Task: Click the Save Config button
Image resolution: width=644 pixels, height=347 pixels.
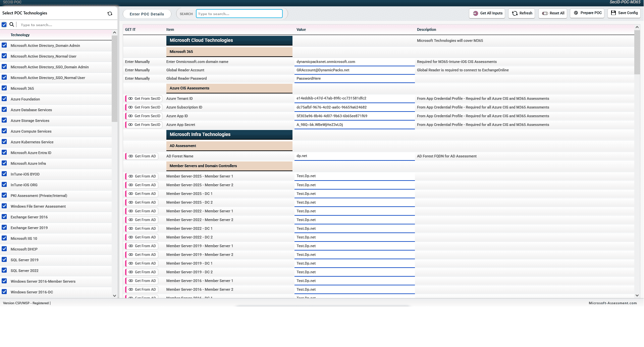Action: (624, 13)
